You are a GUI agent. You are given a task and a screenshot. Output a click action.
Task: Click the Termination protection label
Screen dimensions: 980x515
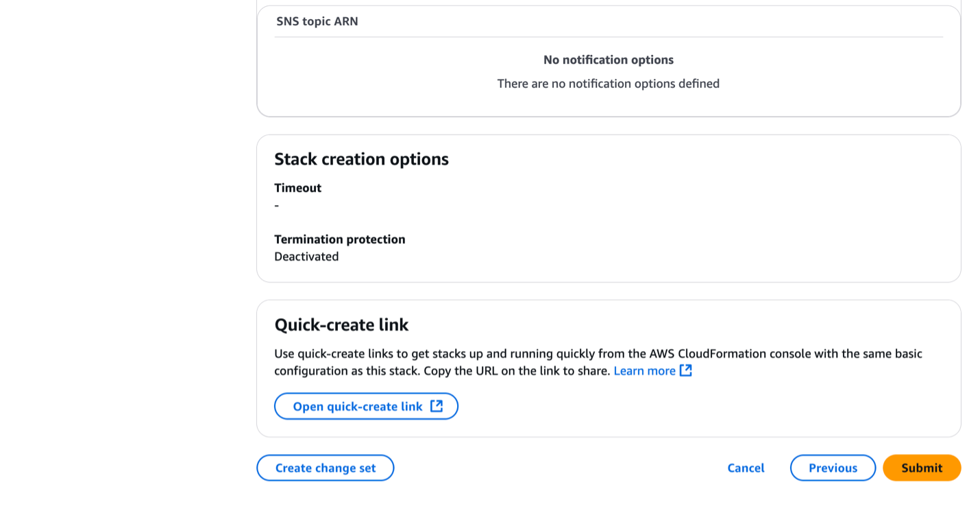tap(339, 239)
